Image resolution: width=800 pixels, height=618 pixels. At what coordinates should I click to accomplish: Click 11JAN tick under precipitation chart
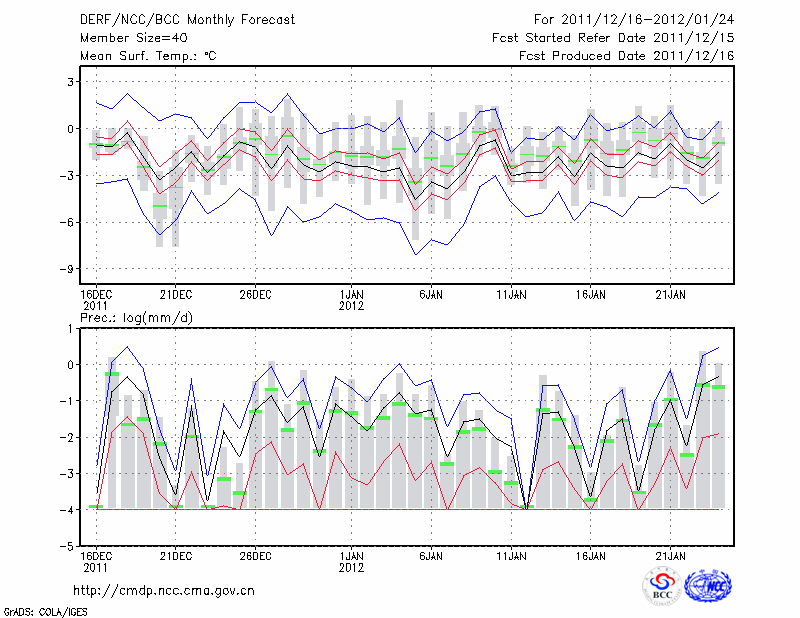click(511, 555)
